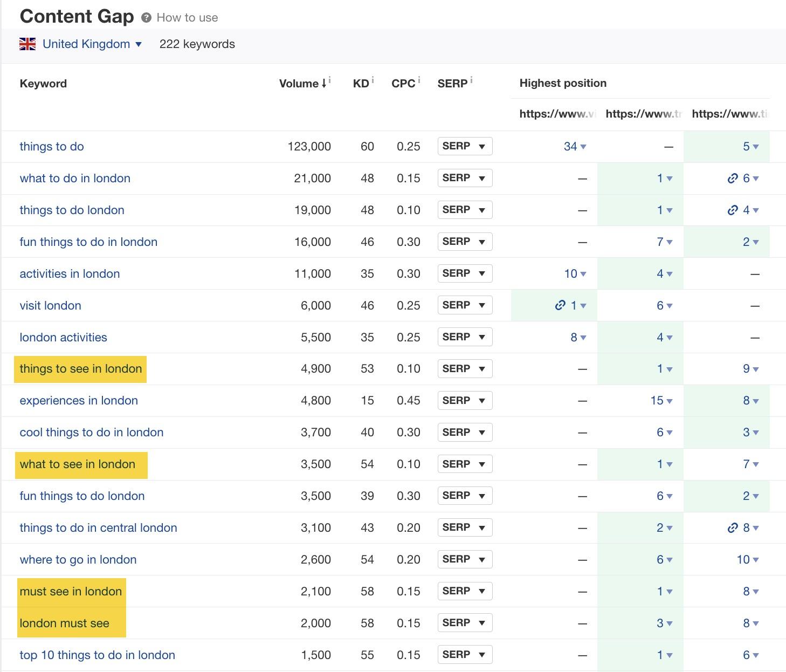This screenshot has height=672, width=786.
Task: Open the SERP dropdown for 'london must see'
Action: click(464, 623)
